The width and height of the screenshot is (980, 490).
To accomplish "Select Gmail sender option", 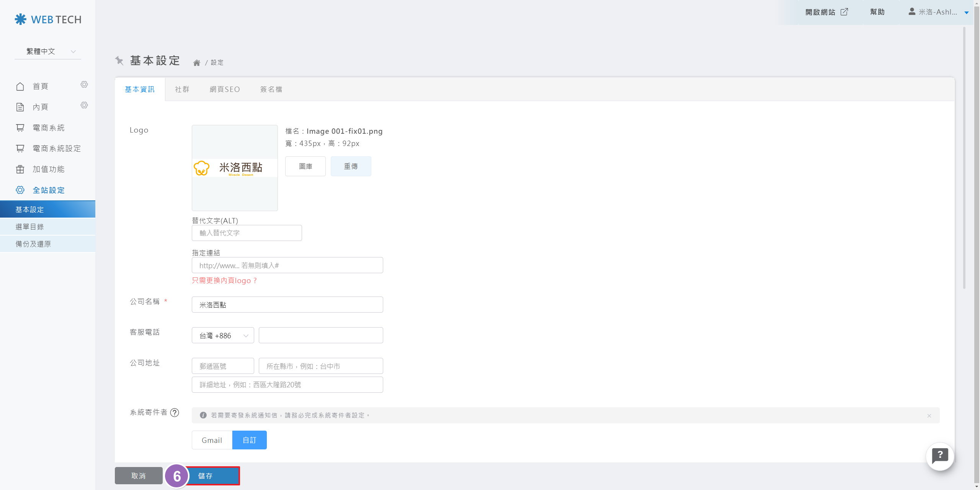I will (212, 440).
